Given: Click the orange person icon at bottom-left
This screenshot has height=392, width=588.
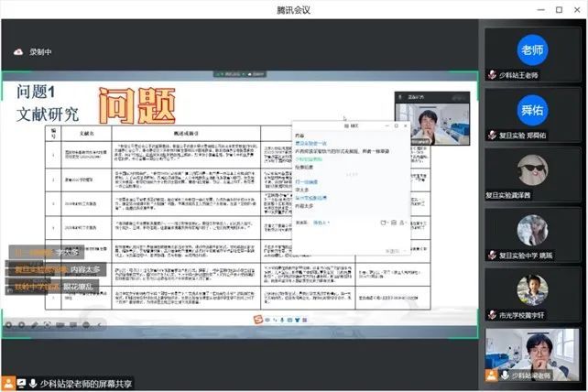Looking at the screenshot, I should click(x=8, y=384).
